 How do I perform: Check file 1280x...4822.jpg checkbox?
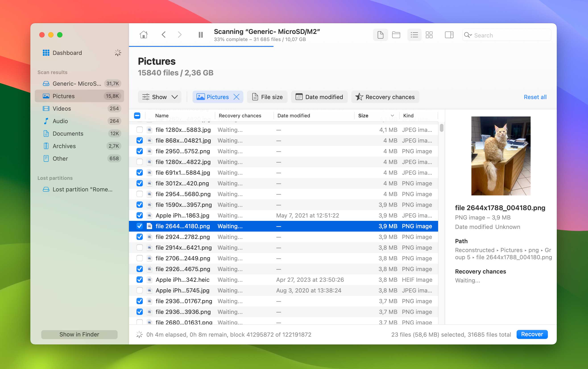coord(140,162)
